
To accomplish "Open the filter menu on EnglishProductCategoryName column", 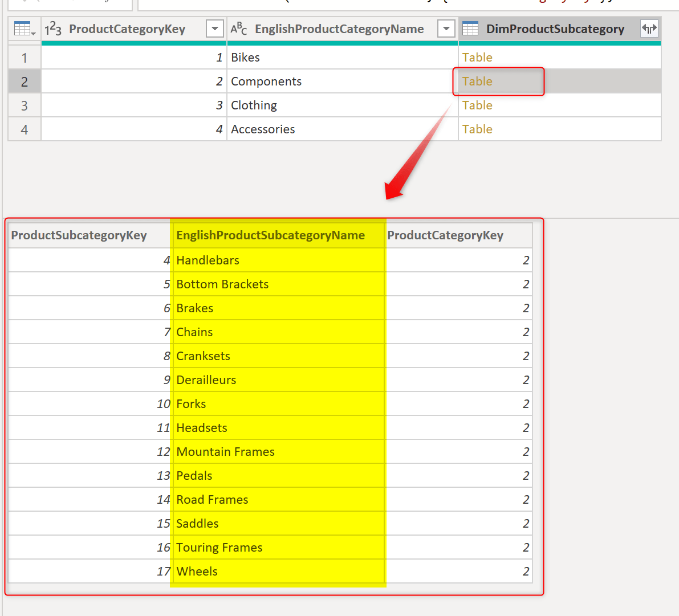I will 446,28.
